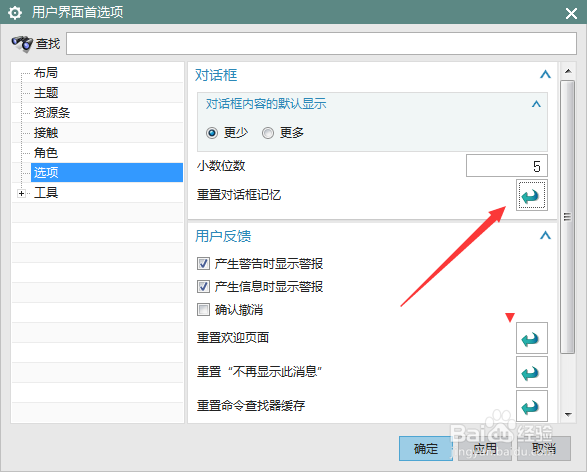The image size is (587, 472).
Task: Click the 取消 button
Action: (x=544, y=448)
